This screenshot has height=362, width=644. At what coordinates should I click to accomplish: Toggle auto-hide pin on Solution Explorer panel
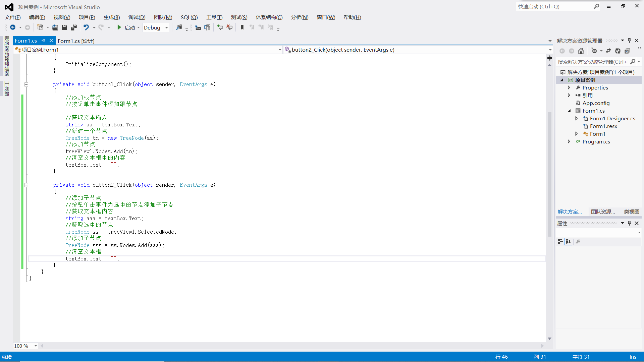pos(629,41)
